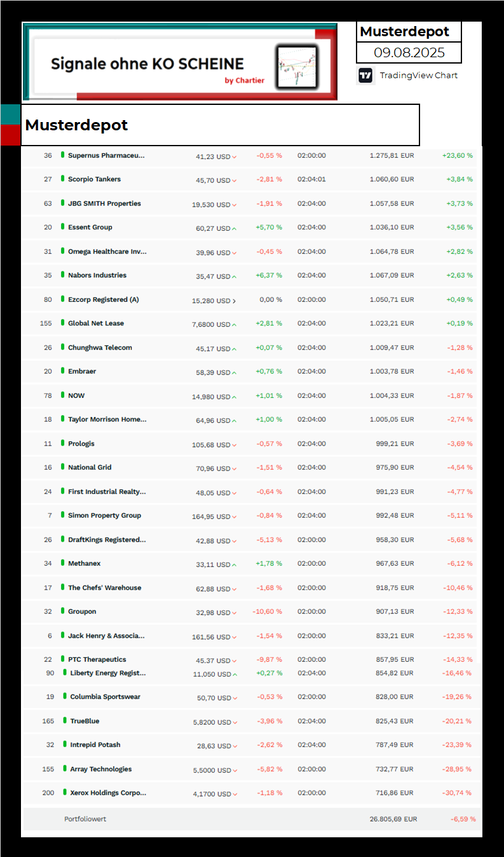Select the -10,60 % Groupon daily change
This screenshot has height=857, width=504.
pos(267,612)
